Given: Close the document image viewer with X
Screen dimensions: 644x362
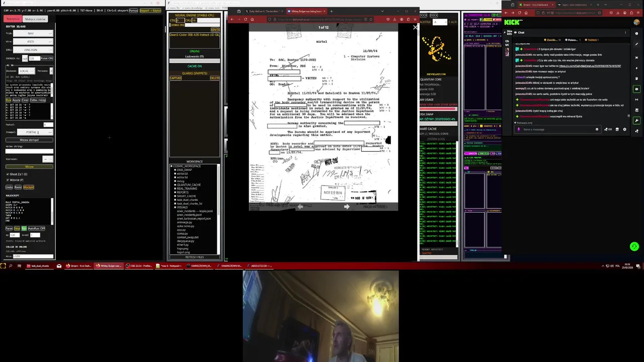Looking at the screenshot, I should click(416, 27).
